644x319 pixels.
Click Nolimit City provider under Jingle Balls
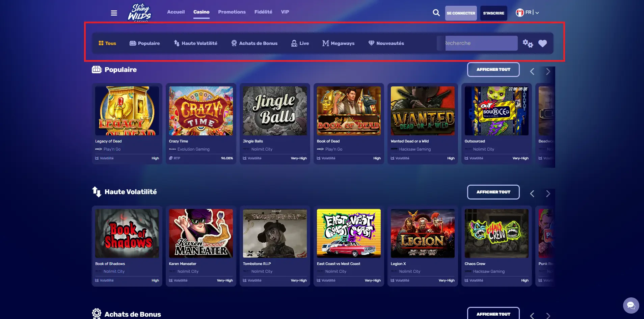click(x=262, y=149)
